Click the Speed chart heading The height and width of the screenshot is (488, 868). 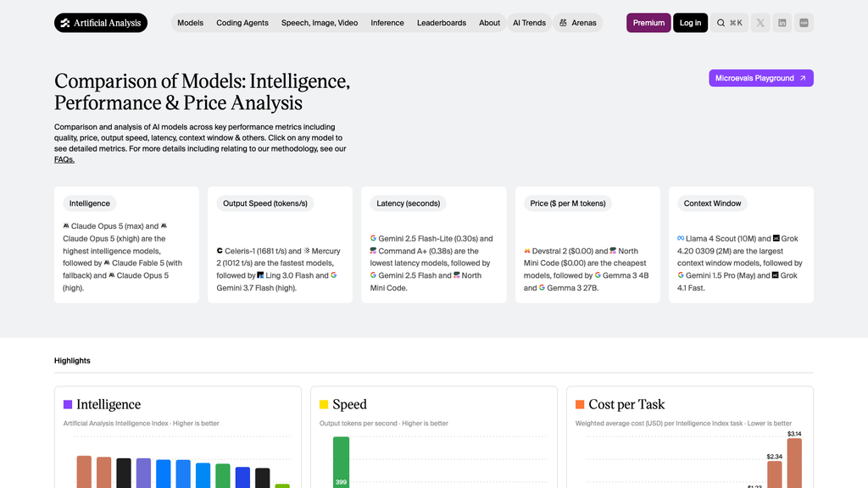click(x=349, y=404)
